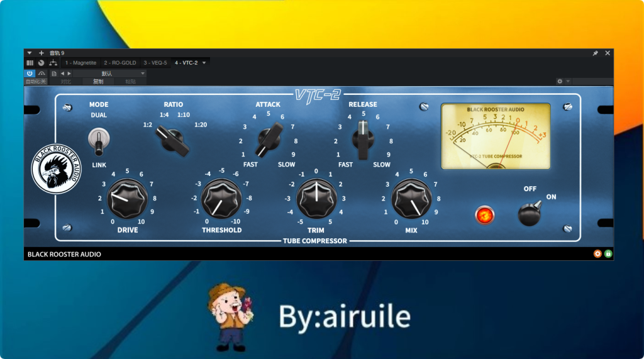Viewport: 644px width, 359px height.
Task: Click the VU gain reduction meter
Action: pyautogui.click(x=496, y=136)
